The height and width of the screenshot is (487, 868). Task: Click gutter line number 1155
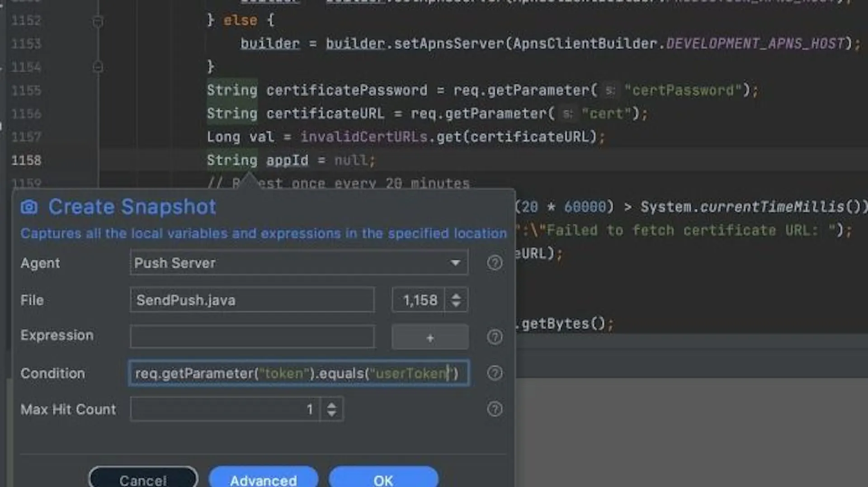pos(26,90)
